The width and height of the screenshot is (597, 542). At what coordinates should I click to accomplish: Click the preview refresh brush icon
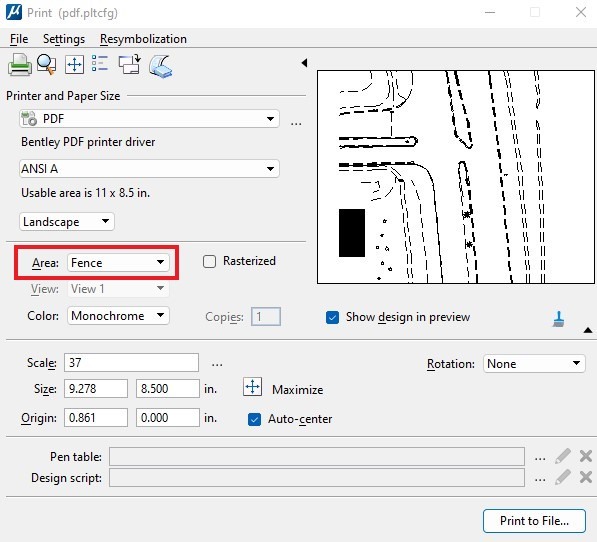558,319
